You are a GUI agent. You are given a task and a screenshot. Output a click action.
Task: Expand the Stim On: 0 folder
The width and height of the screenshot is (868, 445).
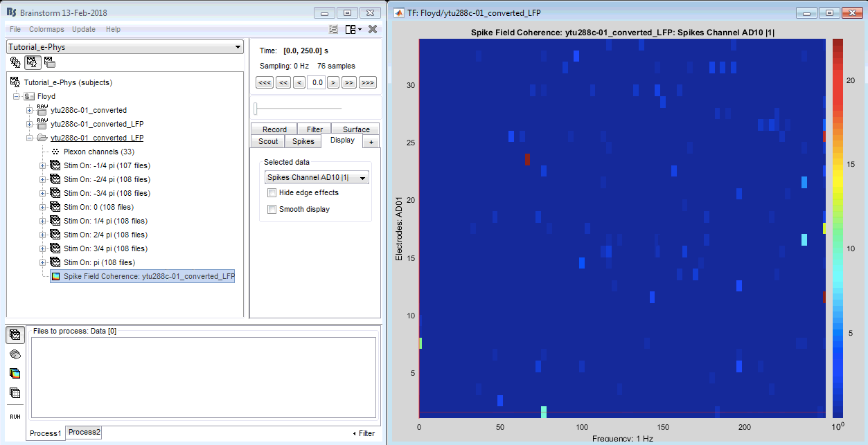(43, 207)
